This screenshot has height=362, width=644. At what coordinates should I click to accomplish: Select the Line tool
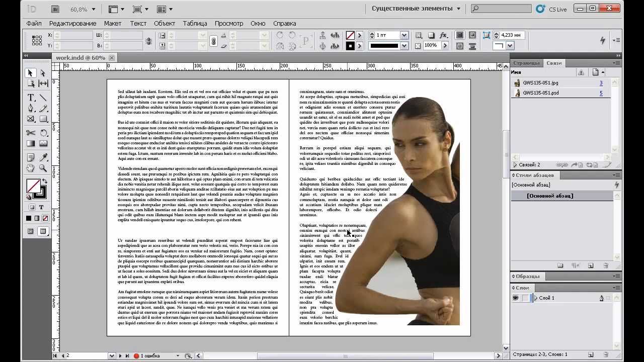click(43, 98)
